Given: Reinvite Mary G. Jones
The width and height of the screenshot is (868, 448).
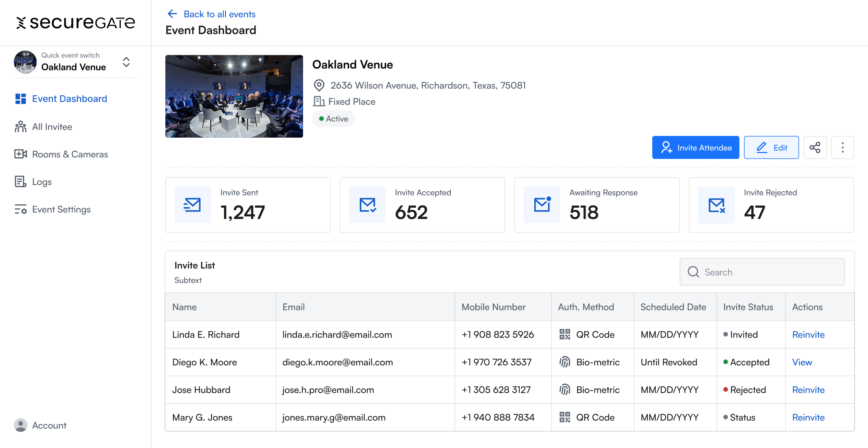Looking at the screenshot, I should (x=808, y=418).
